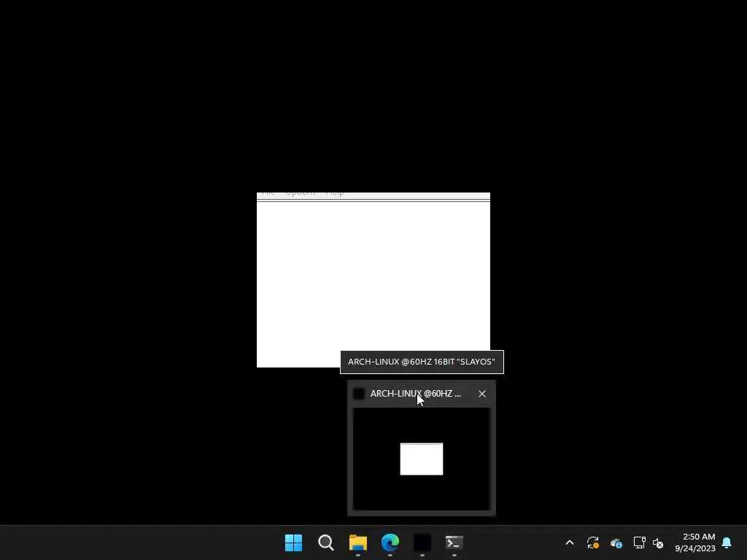Viewport: 747px width, 560px height.
Task: Click the muted volume tray icon
Action: click(658, 542)
